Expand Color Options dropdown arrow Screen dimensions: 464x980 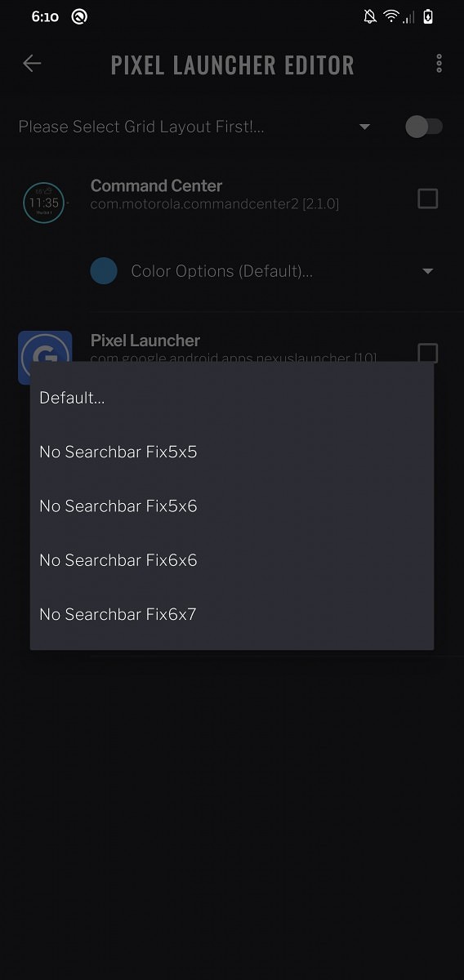click(427, 271)
